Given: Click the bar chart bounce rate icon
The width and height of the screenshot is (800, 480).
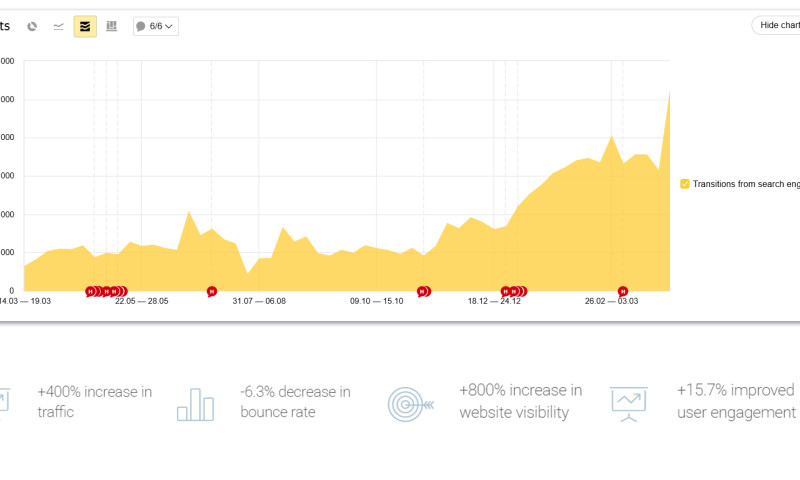Looking at the screenshot, I should coord(195,403).
